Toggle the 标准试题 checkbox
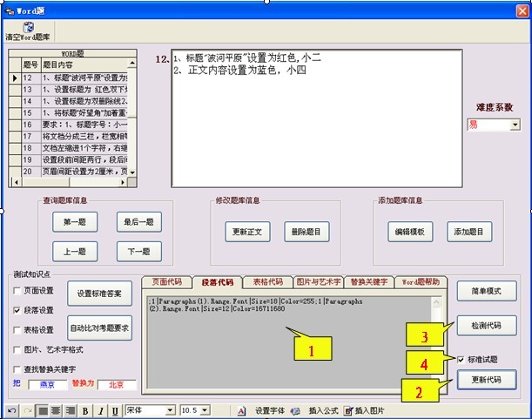The width and height of the screenshot is (532, 419). coord(461,359)
